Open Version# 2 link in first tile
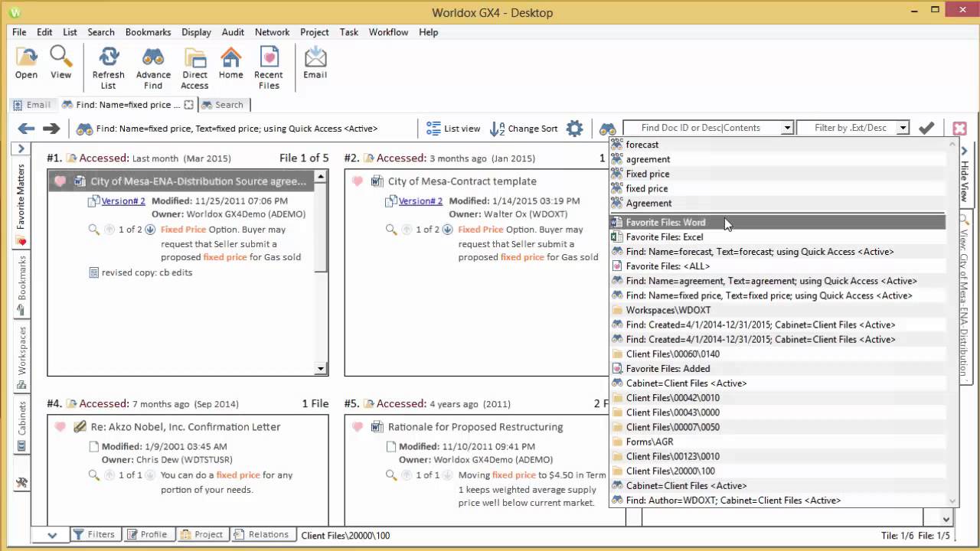Image resolution: width=980 pixels, height=551 pixels. point(123,201)
